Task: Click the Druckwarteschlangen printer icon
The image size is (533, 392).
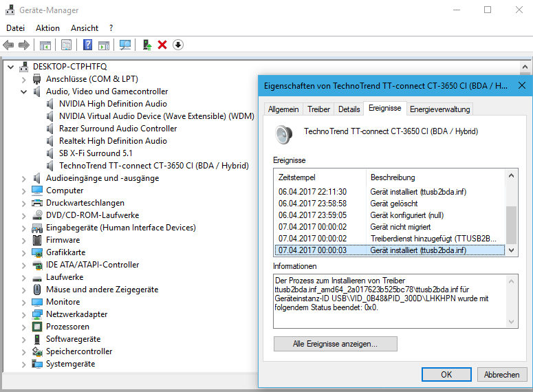Action: pyautogui.click(x=37, y=203)
